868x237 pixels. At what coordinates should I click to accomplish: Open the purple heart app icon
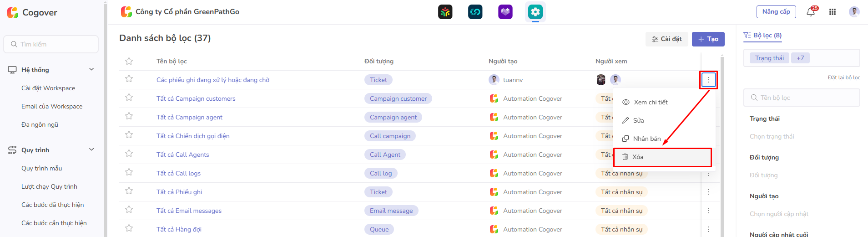pyautogui.click(x=505, y=12)
